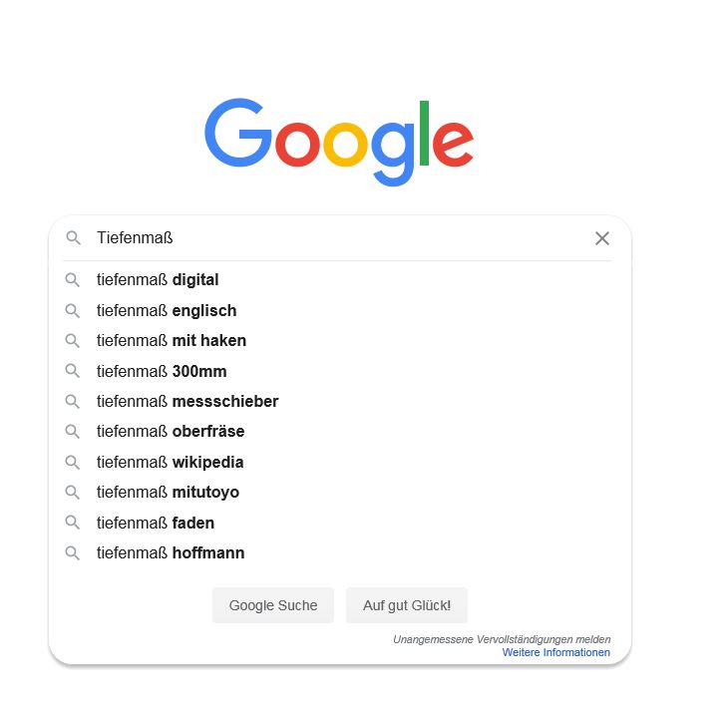Click the magnifier icon beside Tiefenmaß in the search field
Screen dimensions: 728x711
coord(73,237)
